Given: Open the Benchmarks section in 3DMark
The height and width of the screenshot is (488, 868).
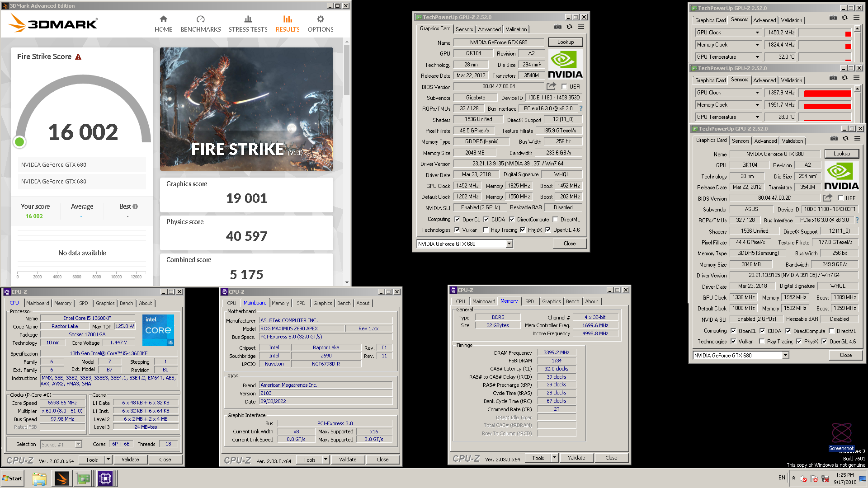Looking at the screenshot, I should pos(201,24).
